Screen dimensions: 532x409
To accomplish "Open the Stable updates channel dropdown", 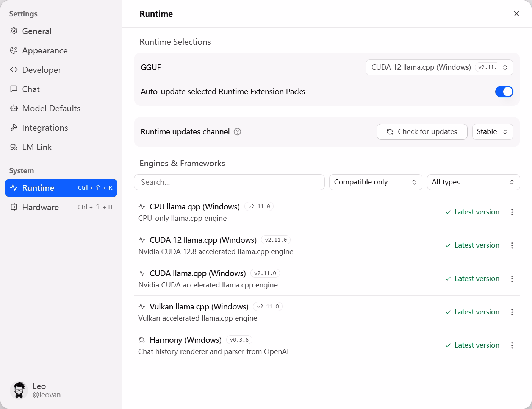I will (x=492, y=132).
